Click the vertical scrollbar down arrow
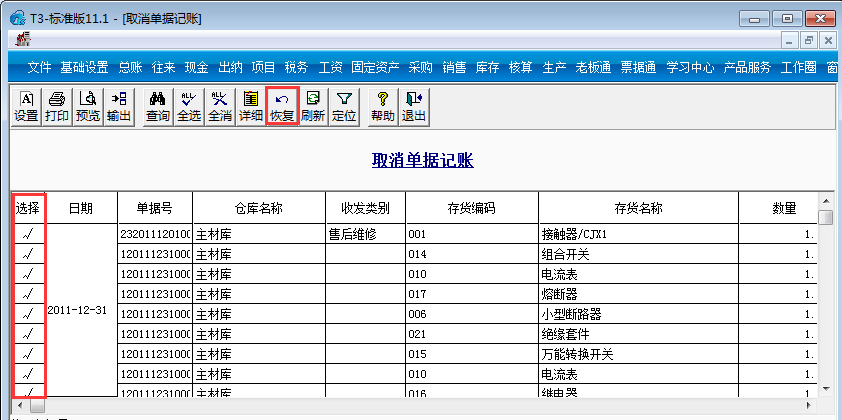Image resolution: width=842 pixels, height=420 pixels. click(826, 388)
